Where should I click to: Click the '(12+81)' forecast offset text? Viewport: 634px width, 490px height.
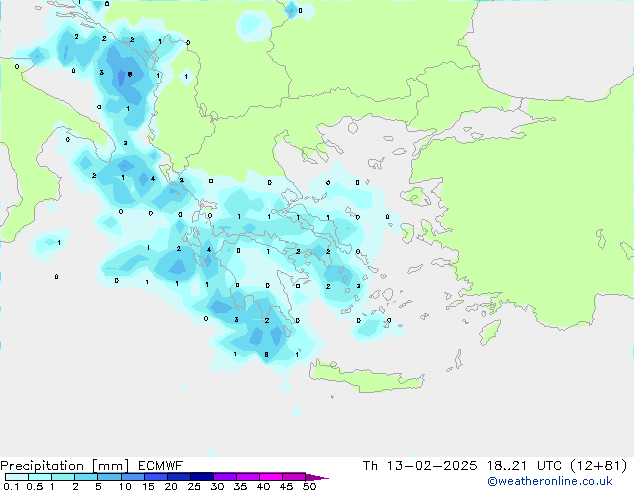point(599,466)
